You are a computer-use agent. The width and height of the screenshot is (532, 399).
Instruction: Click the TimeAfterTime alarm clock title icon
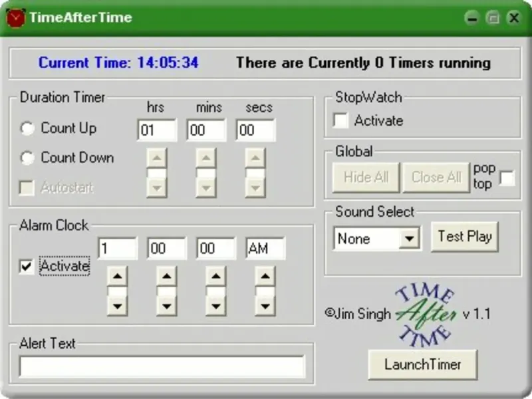pyautogui.click(x=15, y=18)
